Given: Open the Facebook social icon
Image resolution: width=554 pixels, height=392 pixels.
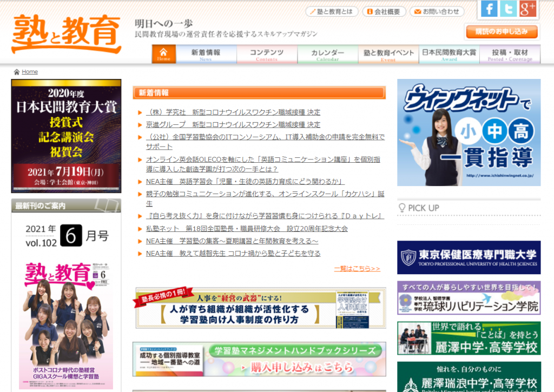Looking at the screenshot, I should (489, 9).
